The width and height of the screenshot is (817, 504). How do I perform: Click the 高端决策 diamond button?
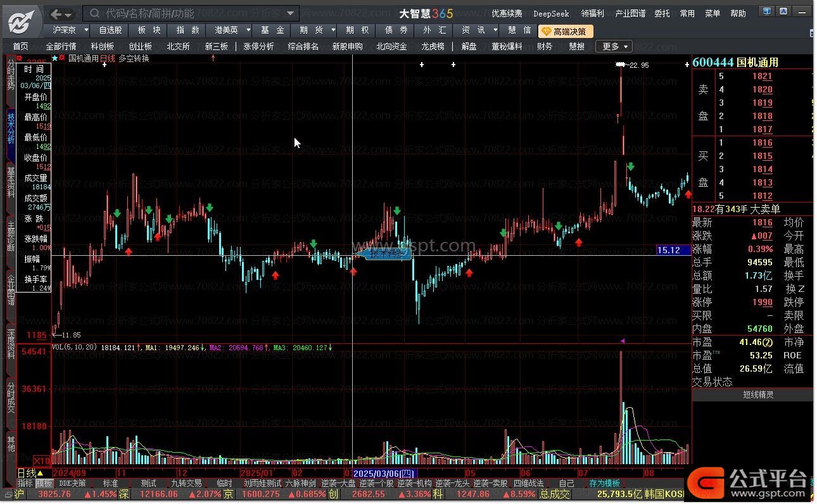coord(565,31)
